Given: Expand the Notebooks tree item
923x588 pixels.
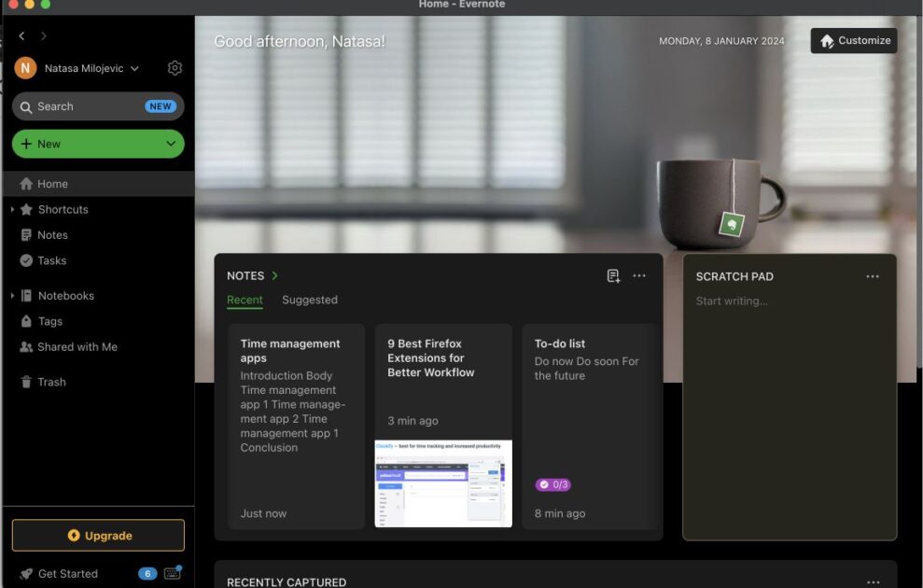Looking at the screenshot, I should [12, 296].
